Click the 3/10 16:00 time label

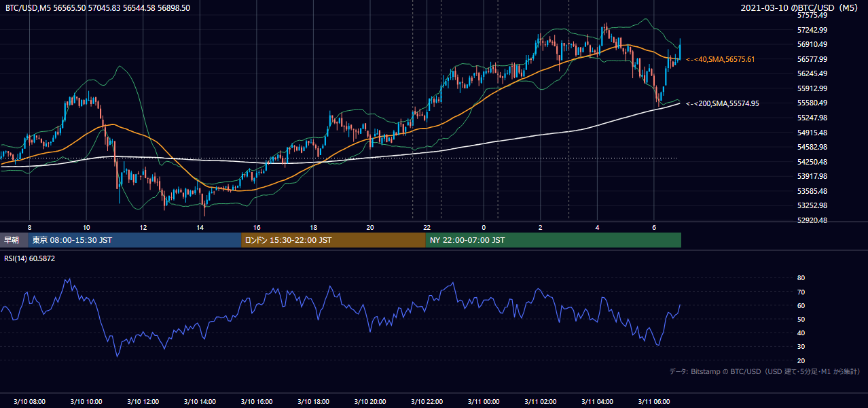(257, 401)
